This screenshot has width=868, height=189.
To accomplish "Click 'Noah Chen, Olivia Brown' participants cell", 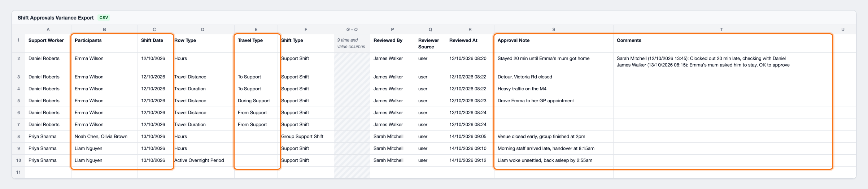I will (104, 137).
